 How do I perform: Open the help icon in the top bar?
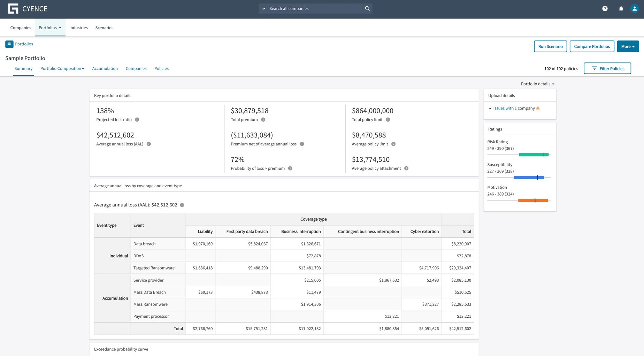tap(605, 8)
